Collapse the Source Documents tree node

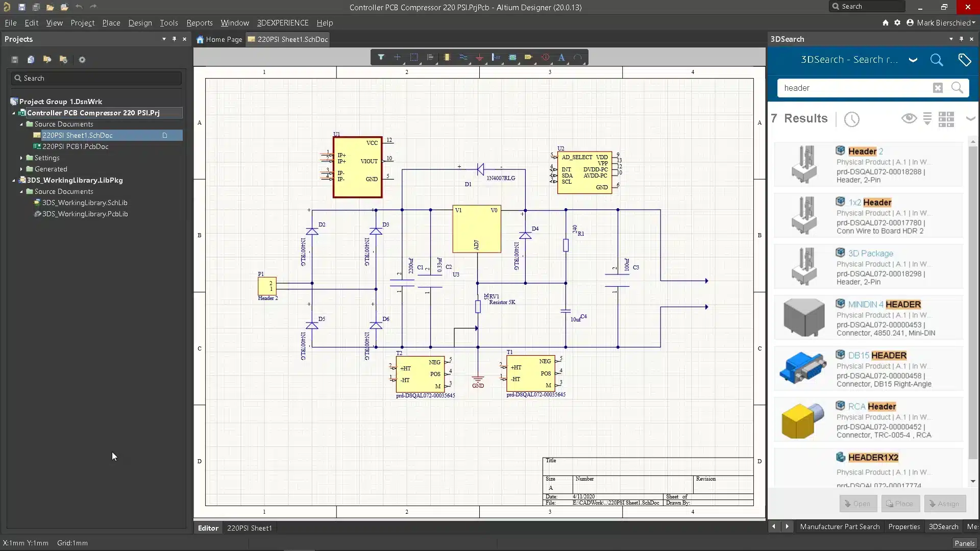tap(21, 124)
